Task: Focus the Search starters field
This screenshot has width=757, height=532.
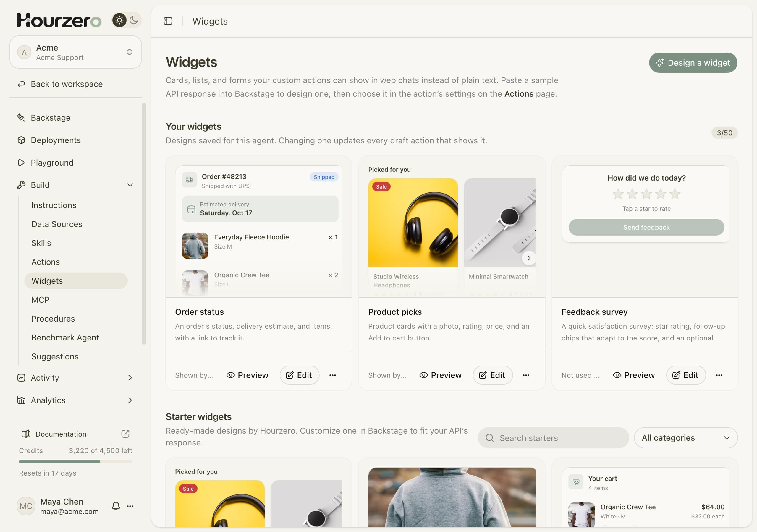Action: 553,438
